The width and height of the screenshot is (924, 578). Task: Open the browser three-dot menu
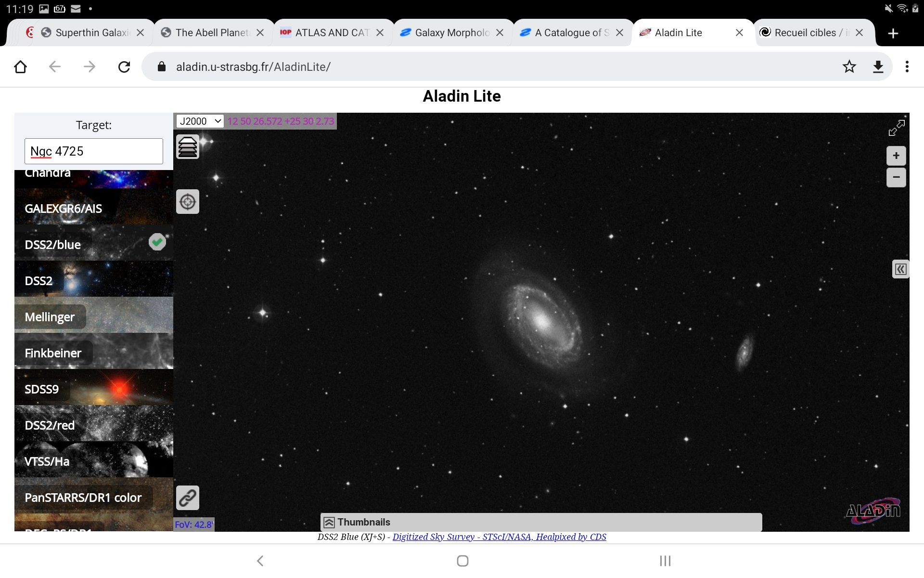click(907, 66)
